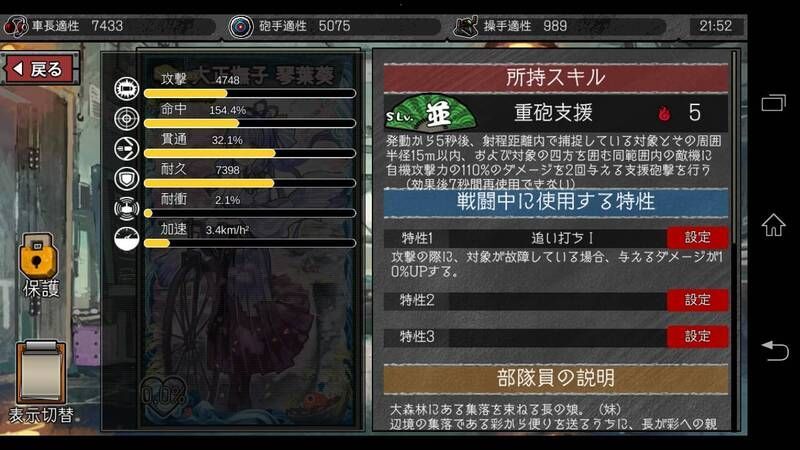Click the 耐衝 impact resistance icon
The height and width of the screenshot is (450, 800).
(x=127, y=209)
